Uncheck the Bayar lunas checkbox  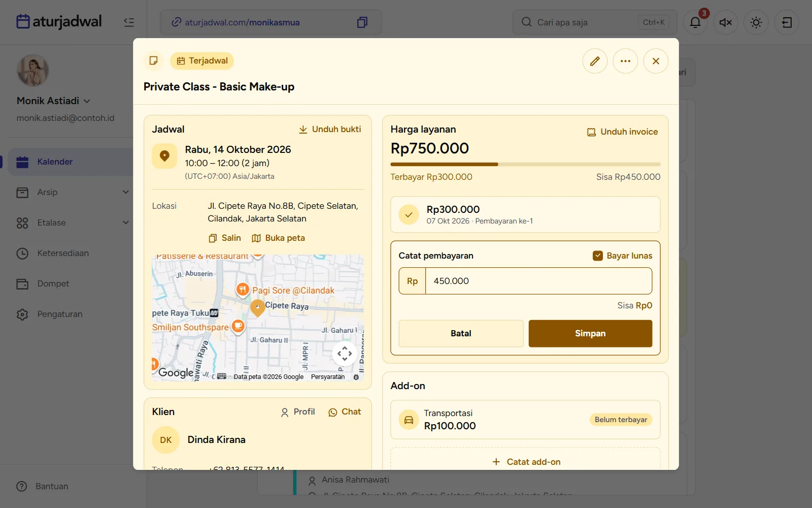point(598,256)
